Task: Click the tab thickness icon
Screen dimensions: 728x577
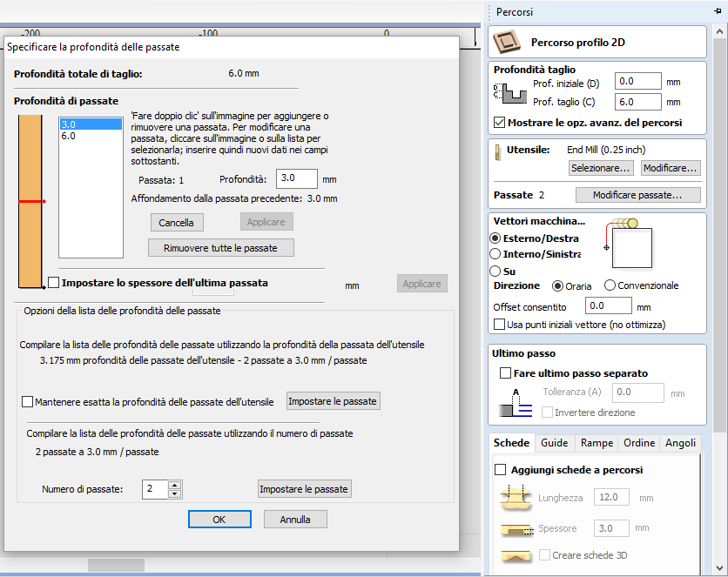Action: pos(516,529)
